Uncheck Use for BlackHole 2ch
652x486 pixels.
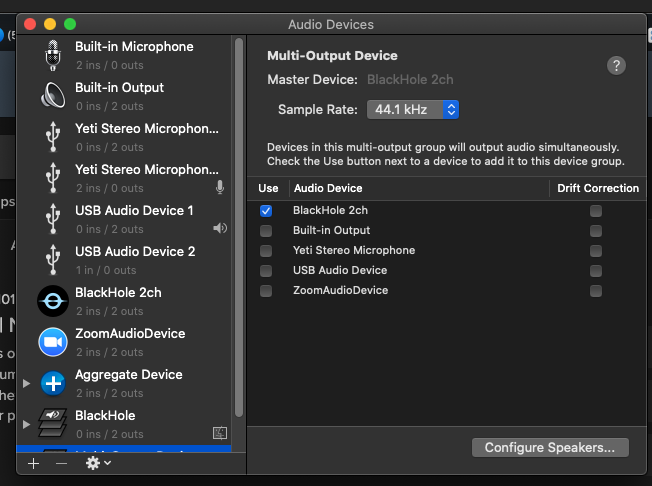266,211
